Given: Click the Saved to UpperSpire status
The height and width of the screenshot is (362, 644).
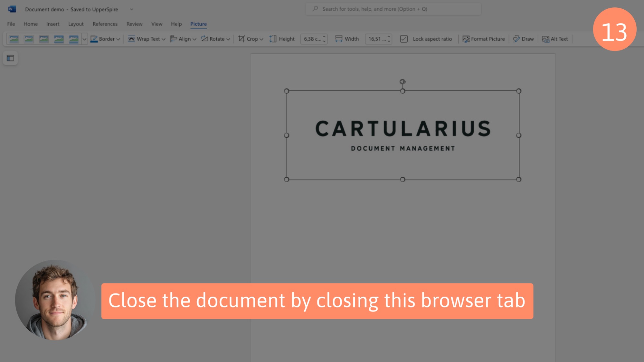Looking at the screenshot, I should coord(94,9).
